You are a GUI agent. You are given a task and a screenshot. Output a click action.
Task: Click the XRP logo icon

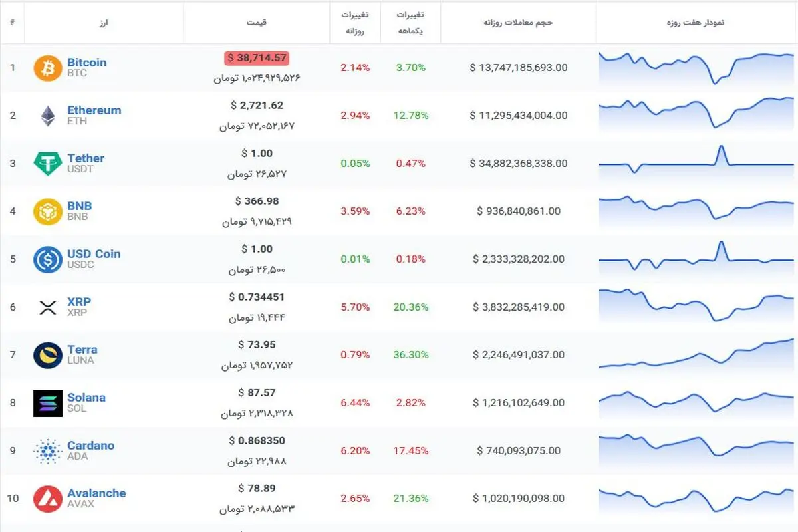tap(48, 307)
